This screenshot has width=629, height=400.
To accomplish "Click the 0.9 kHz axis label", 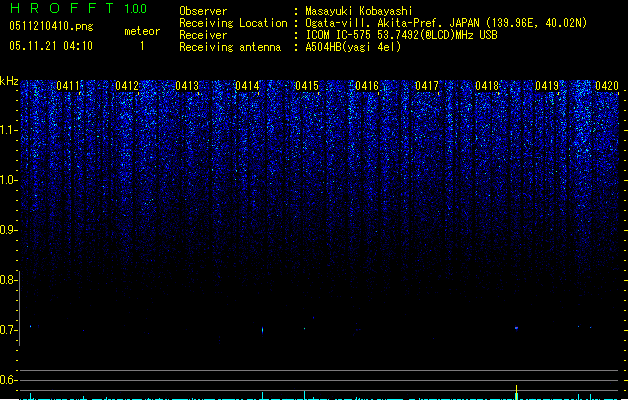I will pyautogui.click(x=8, y=230).
